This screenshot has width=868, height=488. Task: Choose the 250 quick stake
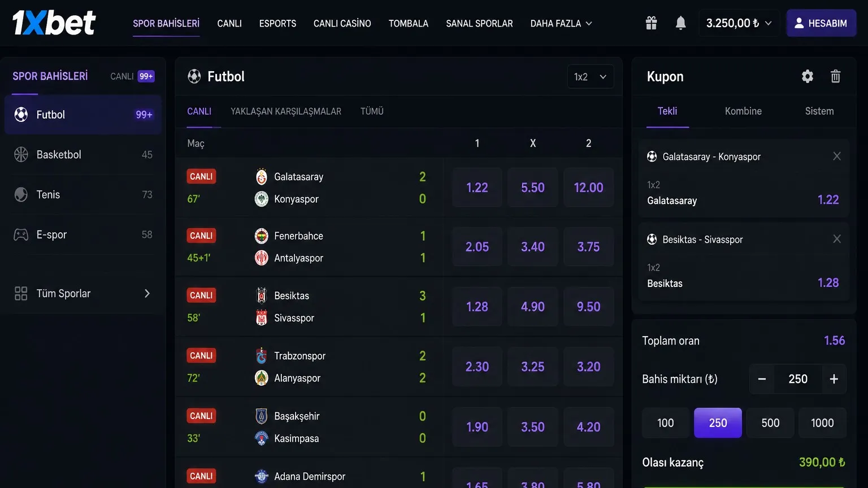tap(718, 422)
